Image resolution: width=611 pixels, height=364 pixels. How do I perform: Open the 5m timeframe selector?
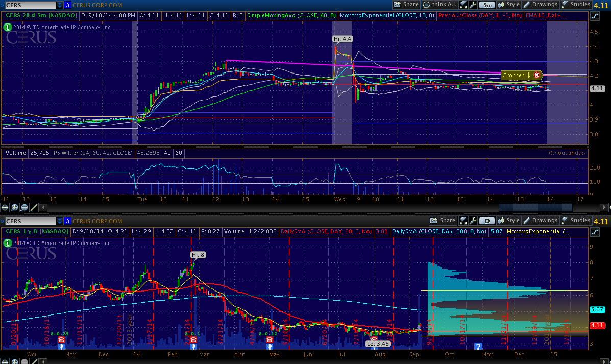(487, 5)
